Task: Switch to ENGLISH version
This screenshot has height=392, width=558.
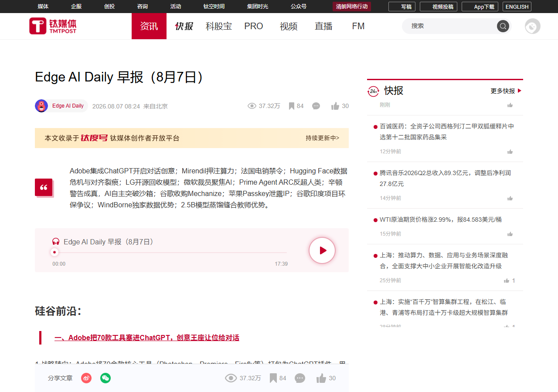Action: tap(517, 7)
